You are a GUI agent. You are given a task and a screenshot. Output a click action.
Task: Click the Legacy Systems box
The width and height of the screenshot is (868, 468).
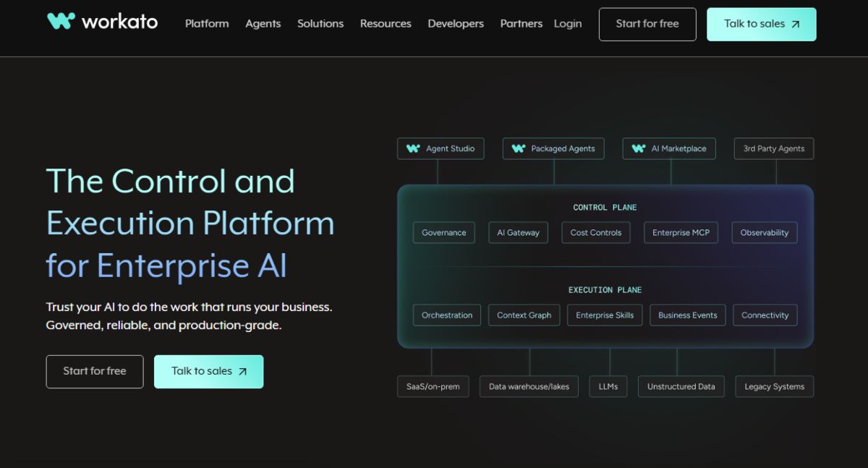coord(775,386)
